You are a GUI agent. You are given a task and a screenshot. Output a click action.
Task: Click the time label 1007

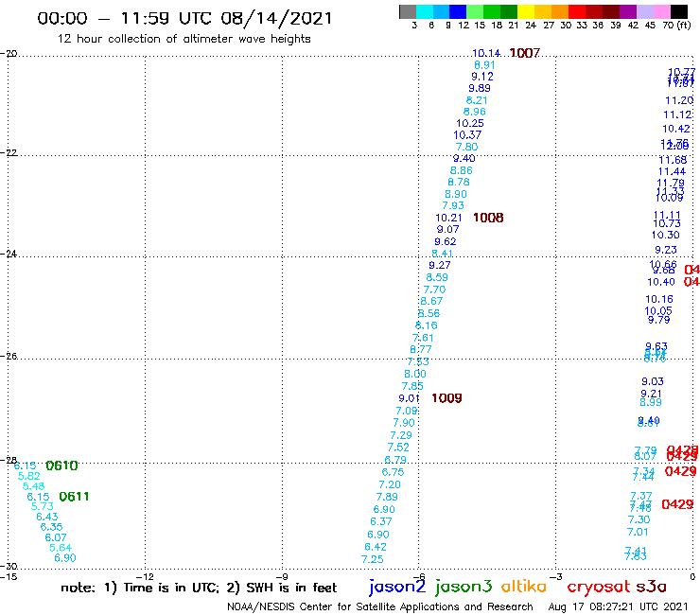coord(525,53)
